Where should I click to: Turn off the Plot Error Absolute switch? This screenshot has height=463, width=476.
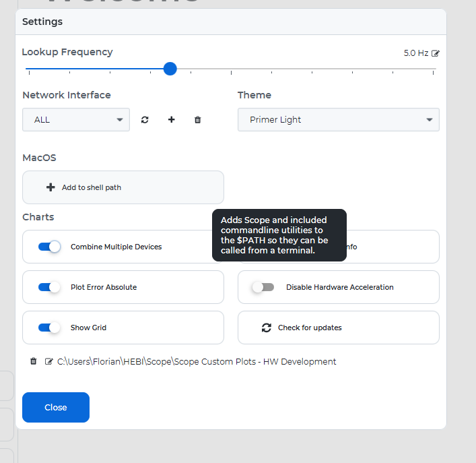(x=50, y=287)
